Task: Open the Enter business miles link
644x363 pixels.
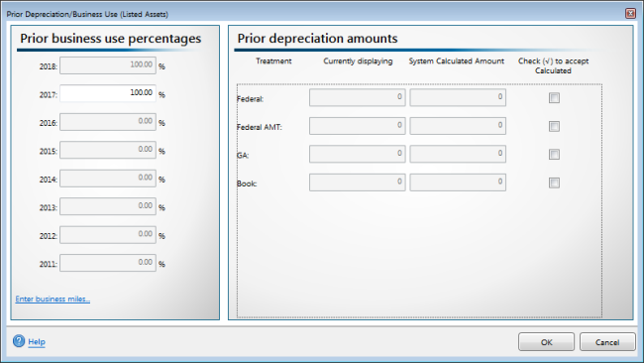Action: tap(53, 299)
